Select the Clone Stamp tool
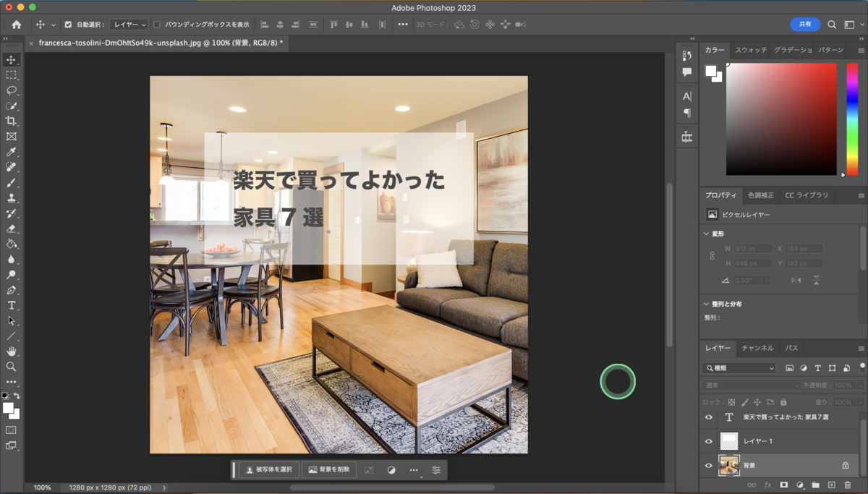The width and height of the screenshot is (868, 494). pos(11,197)
